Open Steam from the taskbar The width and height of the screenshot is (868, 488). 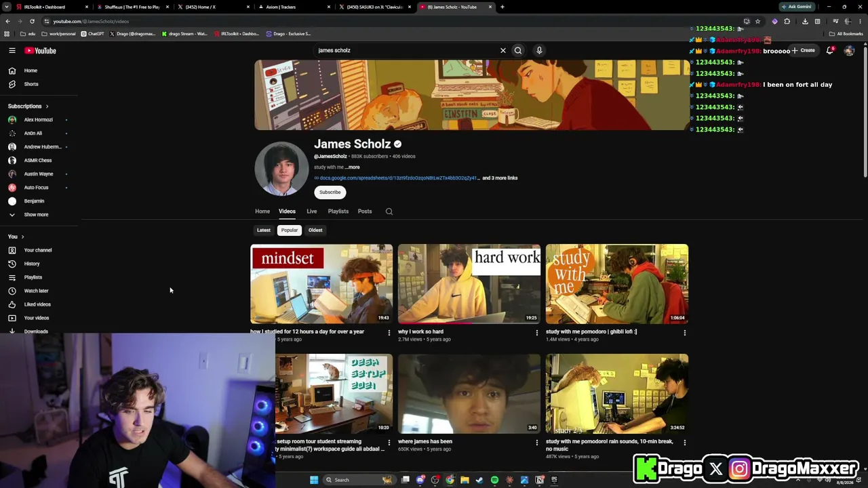[x=479, y=480]
